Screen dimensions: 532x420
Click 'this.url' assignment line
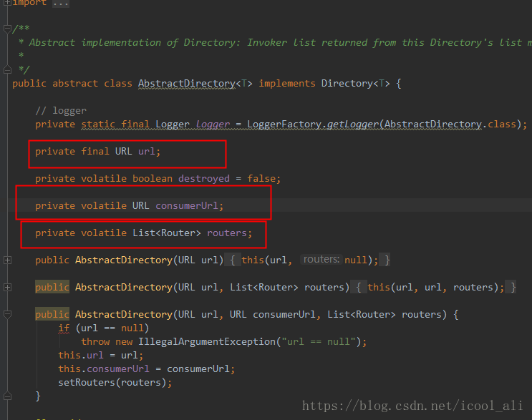click(x=101, y=356)
